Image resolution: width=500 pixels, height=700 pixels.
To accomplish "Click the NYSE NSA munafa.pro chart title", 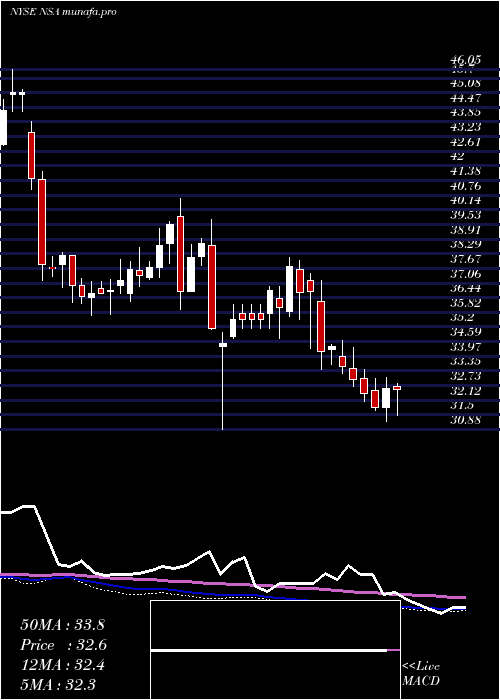I will coord(63,12).
